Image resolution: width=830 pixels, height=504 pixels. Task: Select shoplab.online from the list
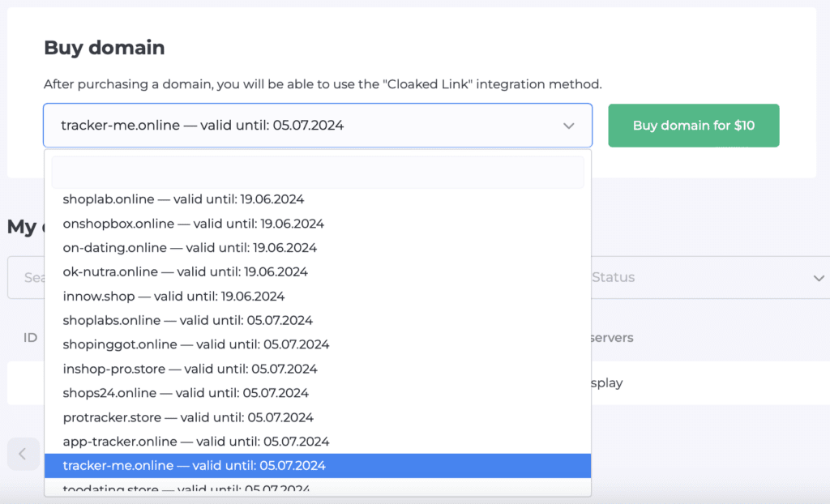point(183,199)
